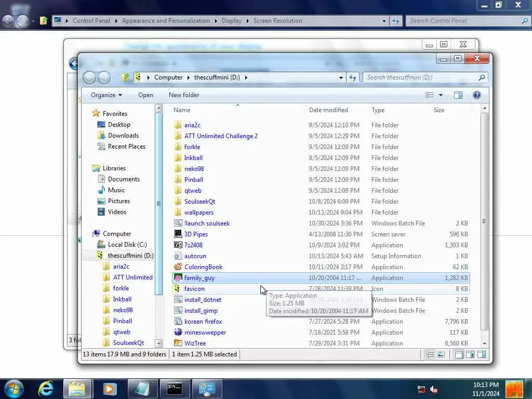The width and height of the screenshot is (532, 399).
Task: Click the taskbar clock showing 10:13 PM
Action: tap(486, 385)
